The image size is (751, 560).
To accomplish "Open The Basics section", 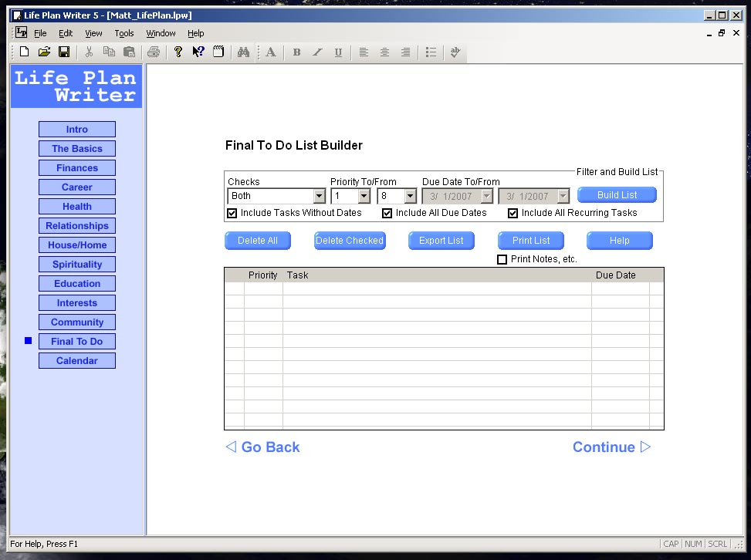I will coord(77,148).
